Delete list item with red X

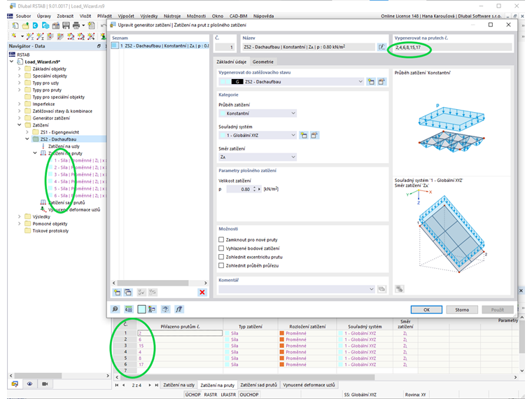[x=202, y=292]
